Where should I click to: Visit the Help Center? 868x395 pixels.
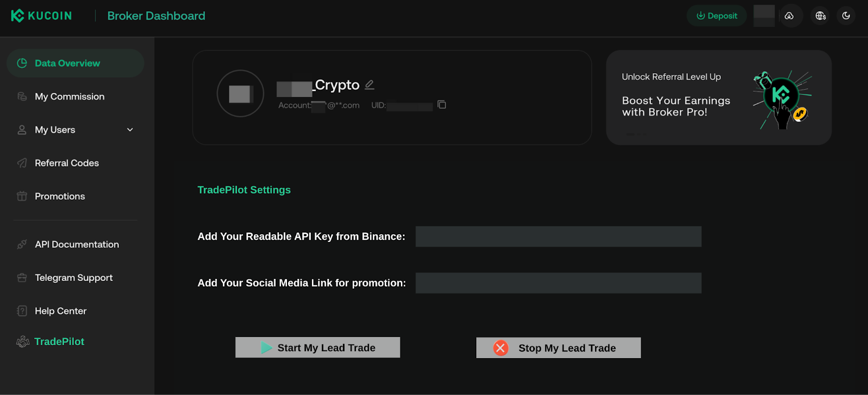pyautogui.click(x=61, y=311)
